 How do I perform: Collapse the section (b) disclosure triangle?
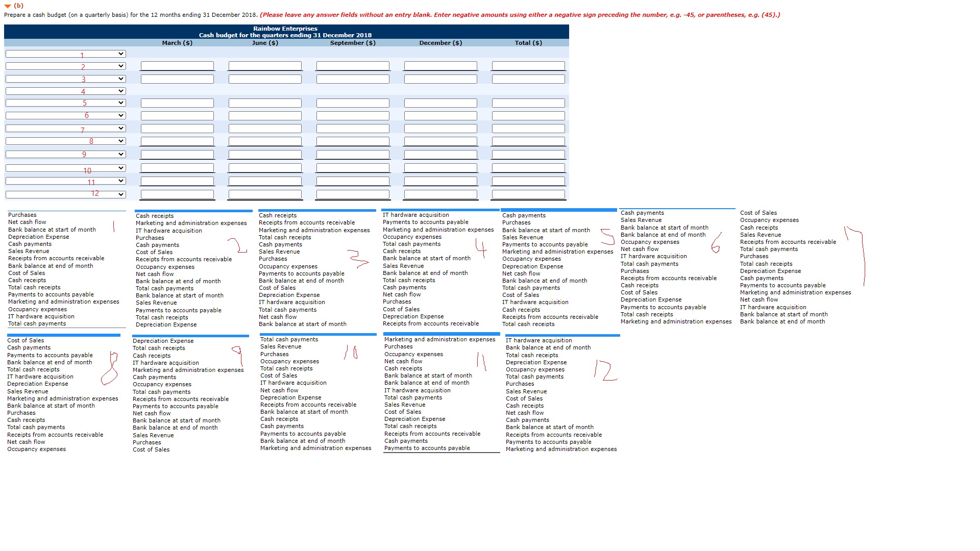click(x=7, y=6)
